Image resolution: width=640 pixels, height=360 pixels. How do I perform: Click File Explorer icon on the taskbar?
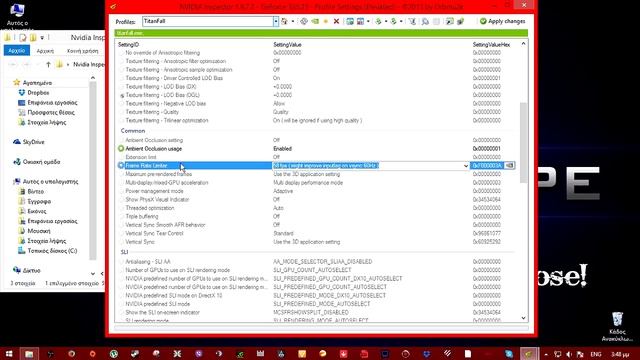[29, 353]
